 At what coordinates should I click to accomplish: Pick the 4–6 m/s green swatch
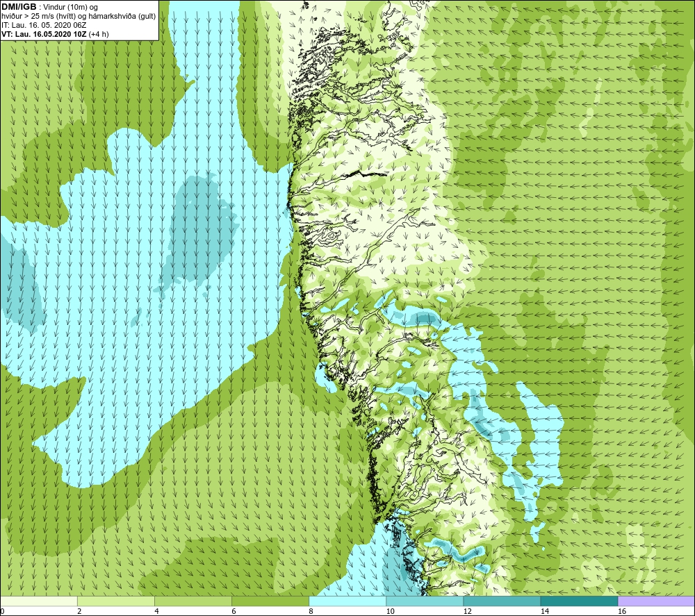point(193,601)
